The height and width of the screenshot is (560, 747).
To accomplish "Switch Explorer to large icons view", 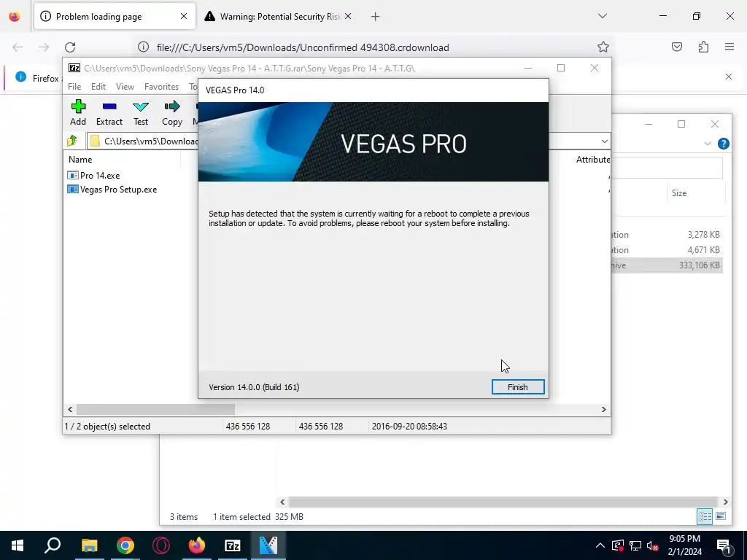I will pos(721,517).
